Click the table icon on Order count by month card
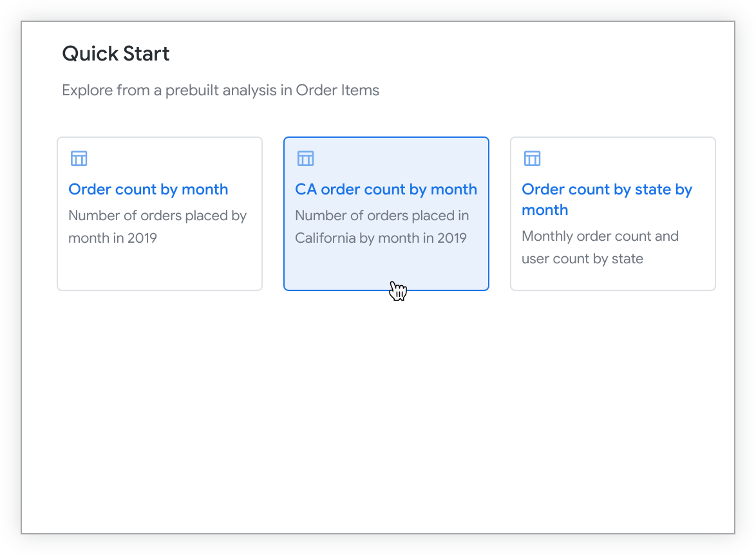The width and height of the screenshot is (756, 555). tap(79, 158)
